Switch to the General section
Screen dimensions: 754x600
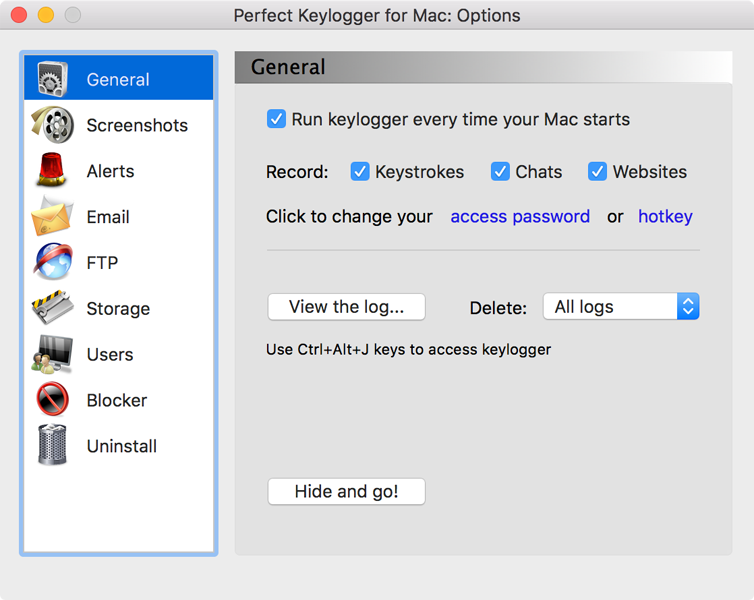pos(118,79)
